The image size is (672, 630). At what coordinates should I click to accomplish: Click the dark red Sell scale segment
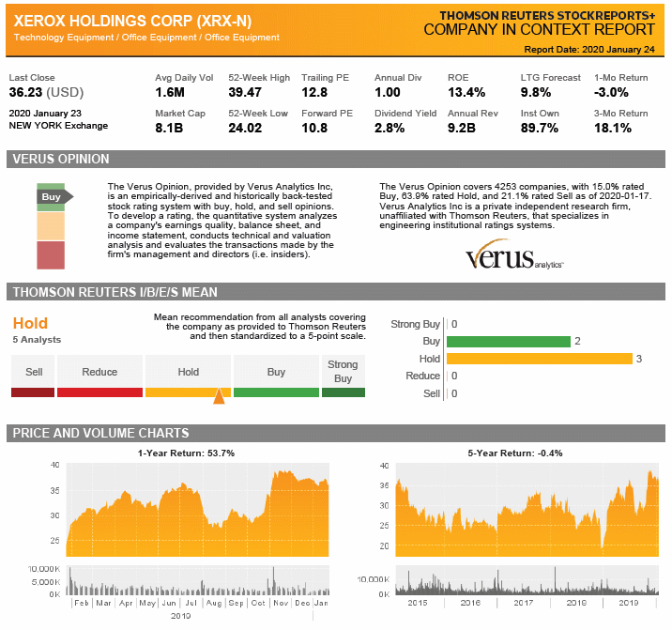tap(33, 392)
